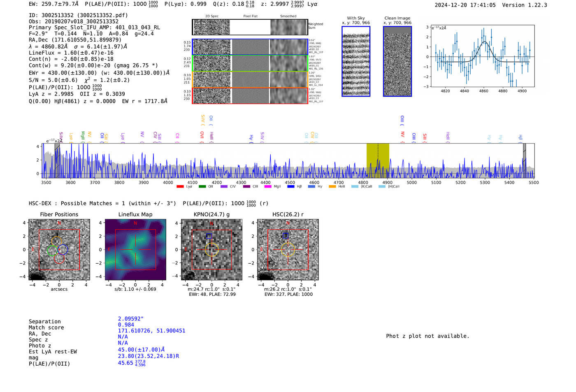The width and height of the screenshot is (576, 392).
Task: Click the blue-bordered 2D spectrum row
Action: [250, 47]
